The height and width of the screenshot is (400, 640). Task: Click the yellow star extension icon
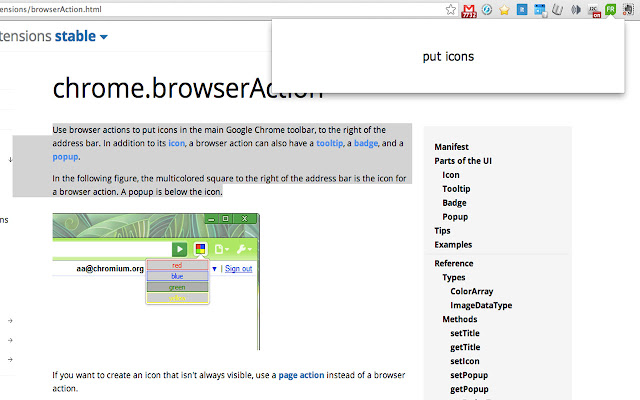click(x=504, y=10)
